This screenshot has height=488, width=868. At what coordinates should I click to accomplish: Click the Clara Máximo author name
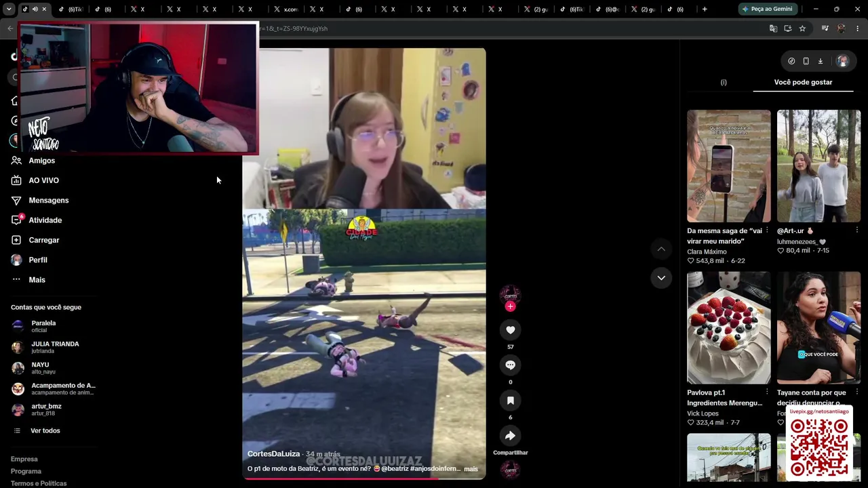click(x=707, y=251)
